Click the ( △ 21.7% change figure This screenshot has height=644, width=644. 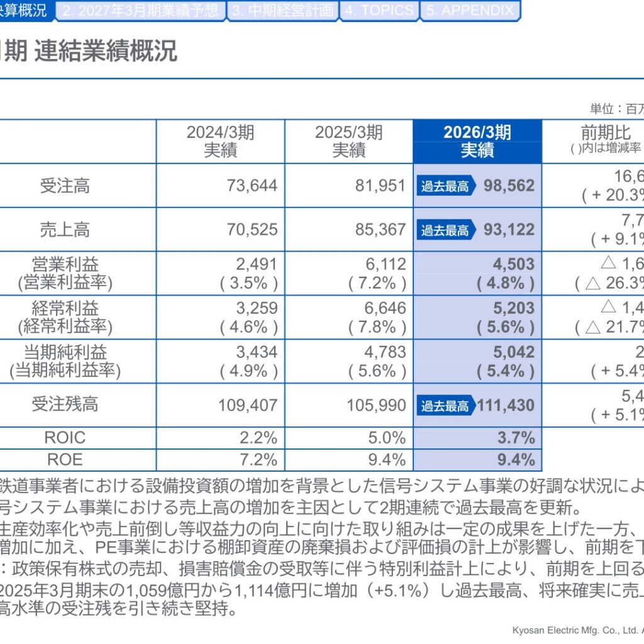coord(609,327)
